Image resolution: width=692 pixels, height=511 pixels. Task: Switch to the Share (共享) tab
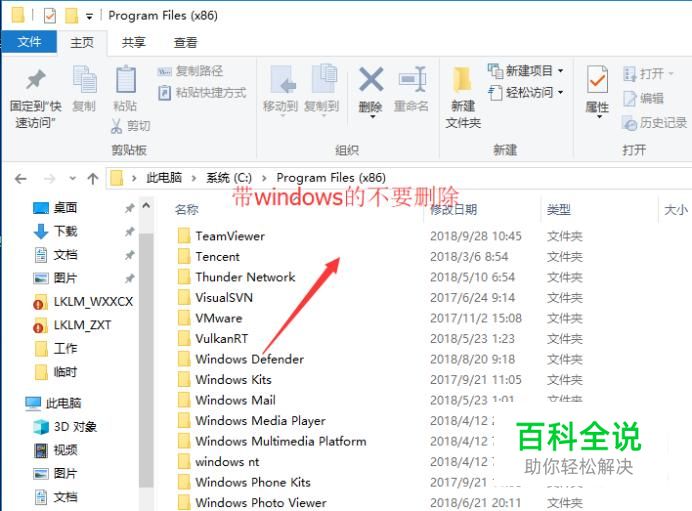(x=134, y=42)
